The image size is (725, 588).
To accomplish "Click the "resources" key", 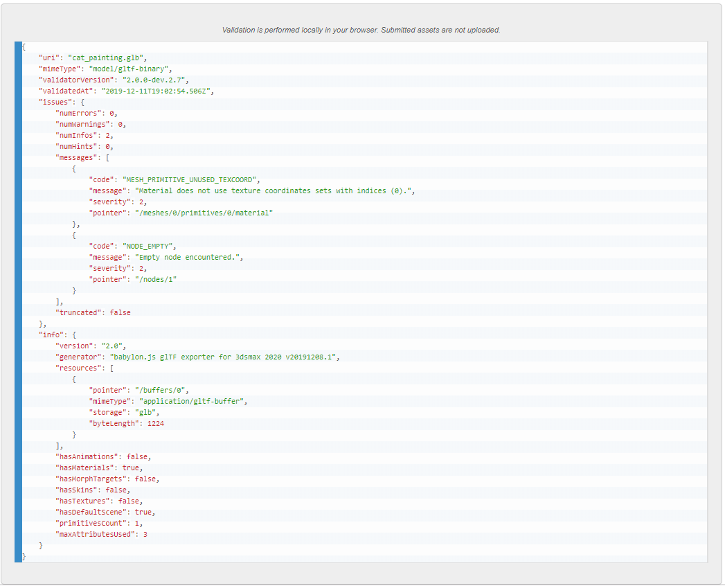I will click(x=79, y=368).
